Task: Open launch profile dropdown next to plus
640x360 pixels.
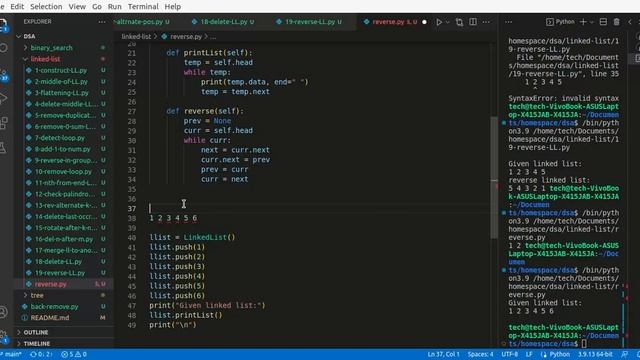Action: coord(591,22)
